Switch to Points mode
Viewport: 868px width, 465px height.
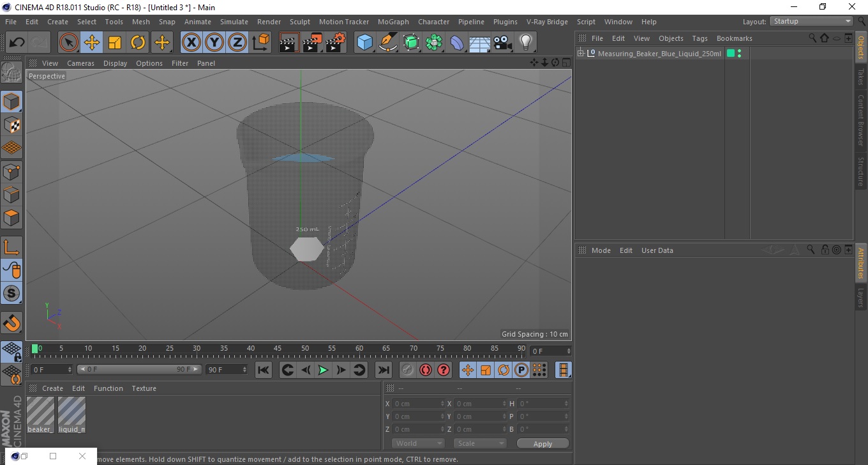(11, 171)
